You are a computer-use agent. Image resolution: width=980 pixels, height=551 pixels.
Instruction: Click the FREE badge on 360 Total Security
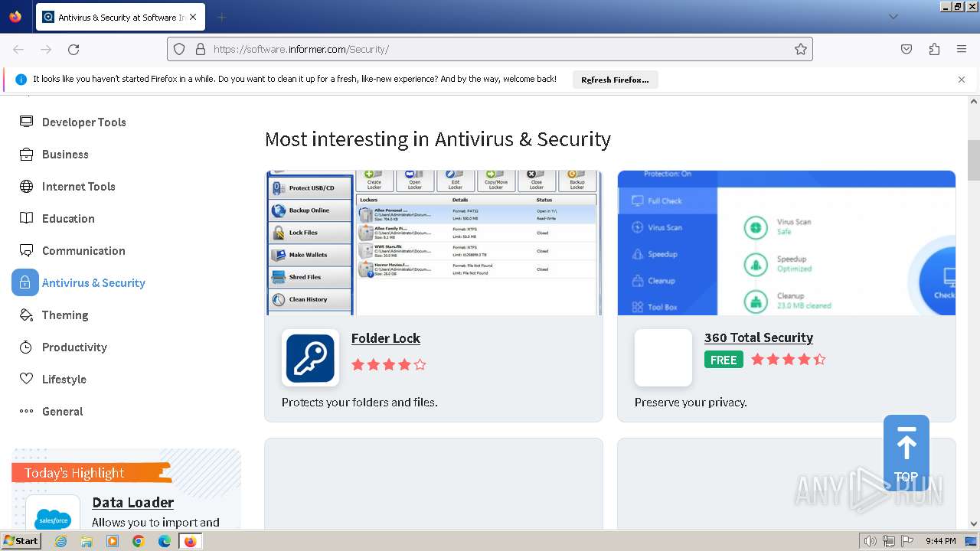point(724,360)
